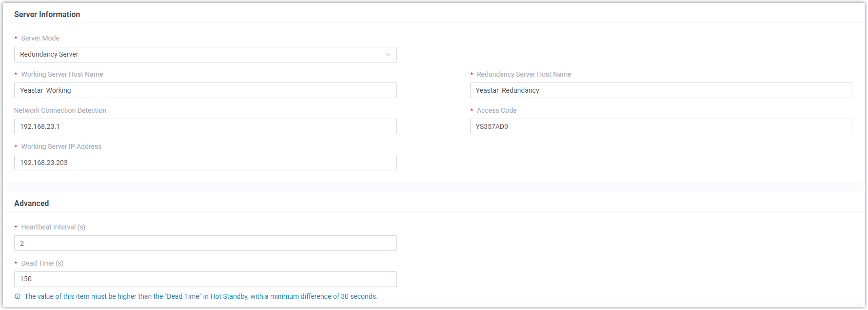Click the Redundancy Server Host Name label
Viewport: 868px width, 310px height.
[x=524, y=74]
